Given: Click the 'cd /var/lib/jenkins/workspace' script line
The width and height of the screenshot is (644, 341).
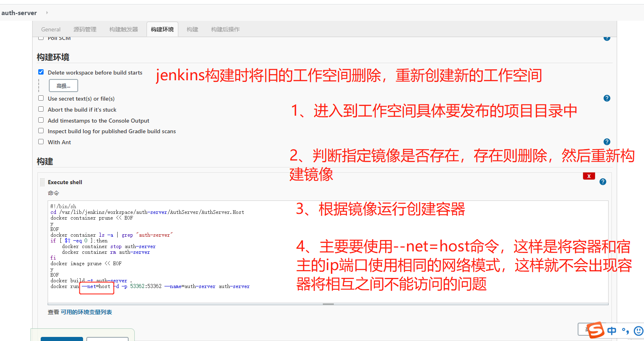Looking at the screenshot, I should coord(147,212).
